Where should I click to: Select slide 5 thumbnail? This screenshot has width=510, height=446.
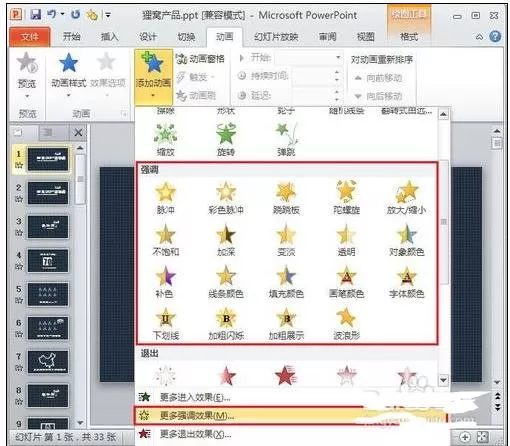[x=48, y=294]
